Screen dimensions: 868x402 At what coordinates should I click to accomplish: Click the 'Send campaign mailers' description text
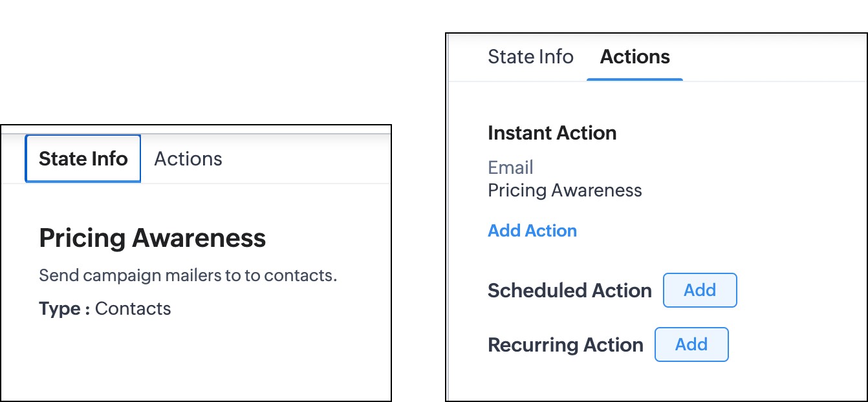188,276
